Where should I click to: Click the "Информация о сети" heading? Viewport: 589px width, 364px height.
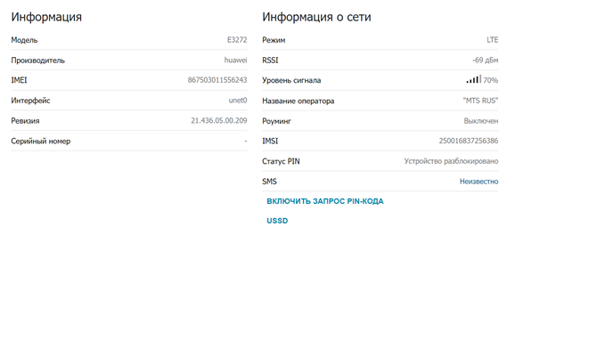pyautogui.click(x=316, y=17)
